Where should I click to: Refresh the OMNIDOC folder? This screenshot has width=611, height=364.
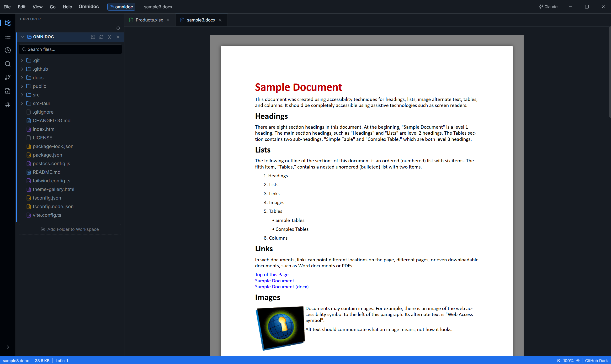pos(101,37)
